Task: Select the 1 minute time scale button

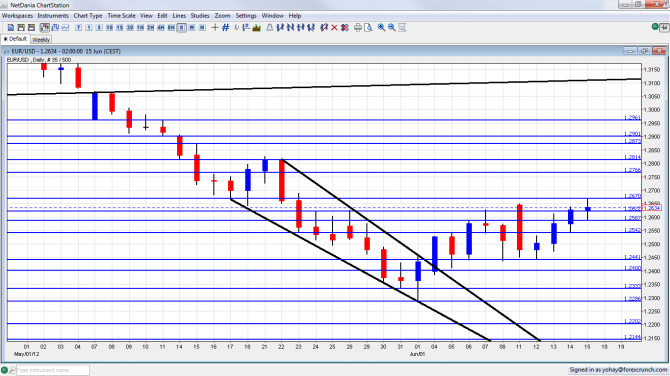Action: tap(88, 27)
